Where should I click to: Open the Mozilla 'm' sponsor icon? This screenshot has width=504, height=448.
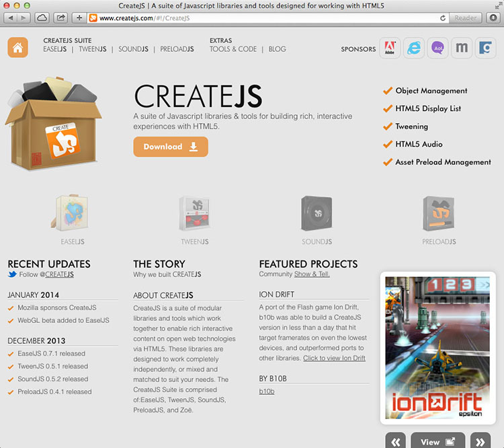(x=462, y=48)
